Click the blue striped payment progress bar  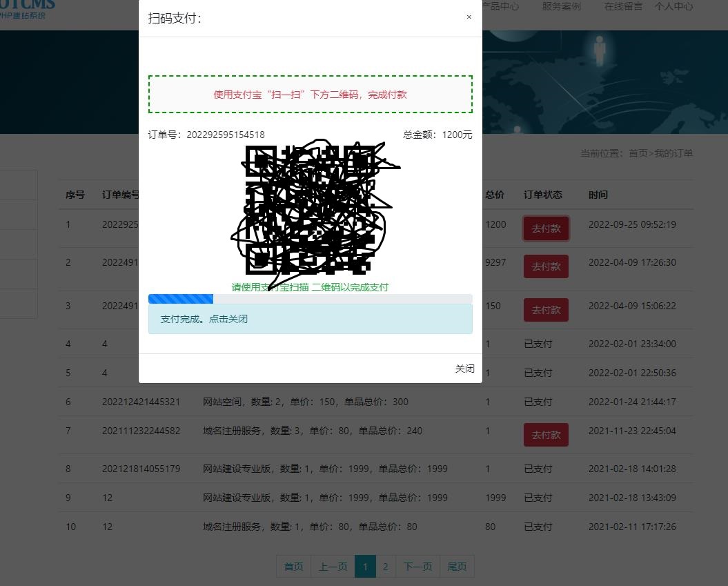[181, 299]
